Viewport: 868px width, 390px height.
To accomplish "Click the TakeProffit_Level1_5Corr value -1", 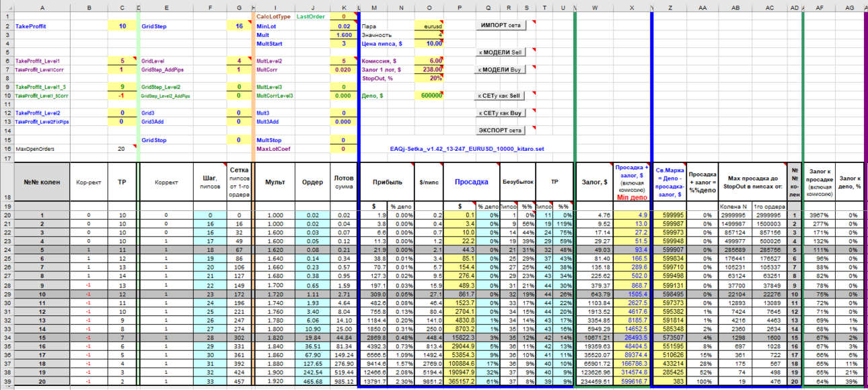I will 122,96.
